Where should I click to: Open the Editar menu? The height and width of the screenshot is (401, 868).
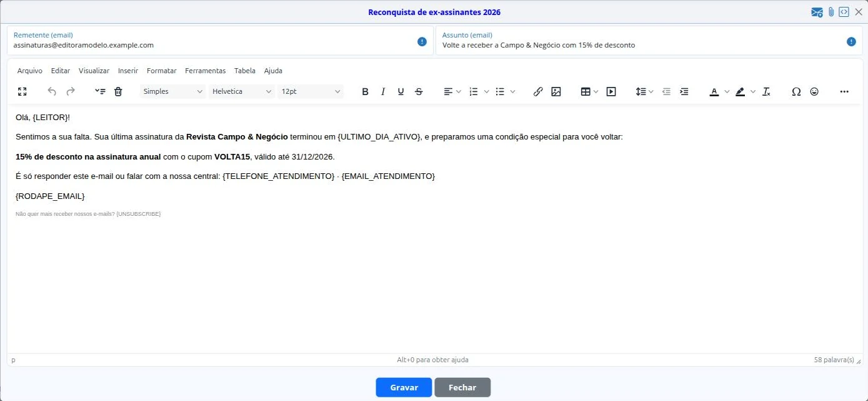pyautogui.click(x=61, y=71)
